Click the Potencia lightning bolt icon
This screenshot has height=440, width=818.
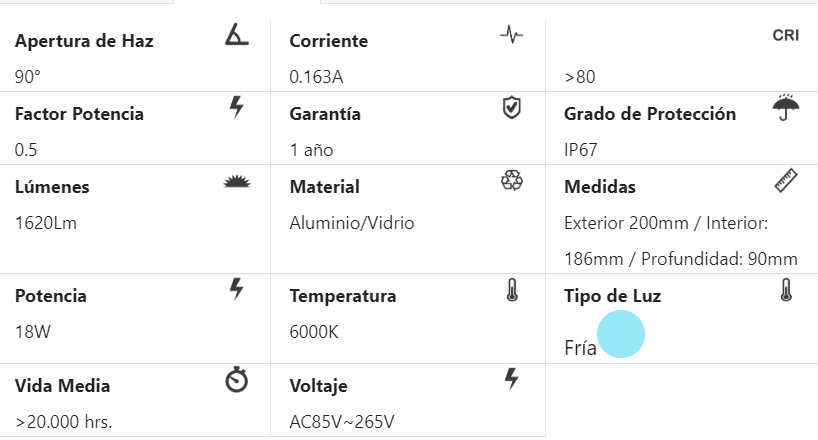click(x=236, y=289)
